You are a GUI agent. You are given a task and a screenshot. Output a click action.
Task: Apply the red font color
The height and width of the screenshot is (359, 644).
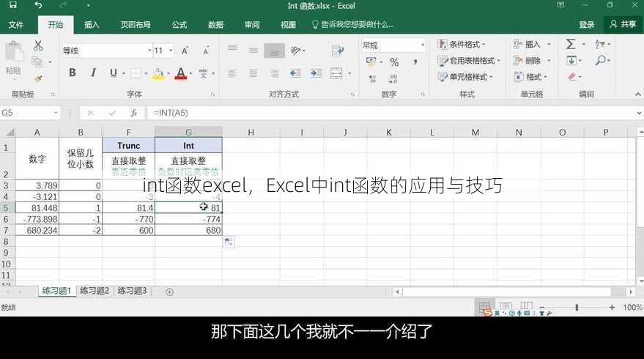pos(181,73)
